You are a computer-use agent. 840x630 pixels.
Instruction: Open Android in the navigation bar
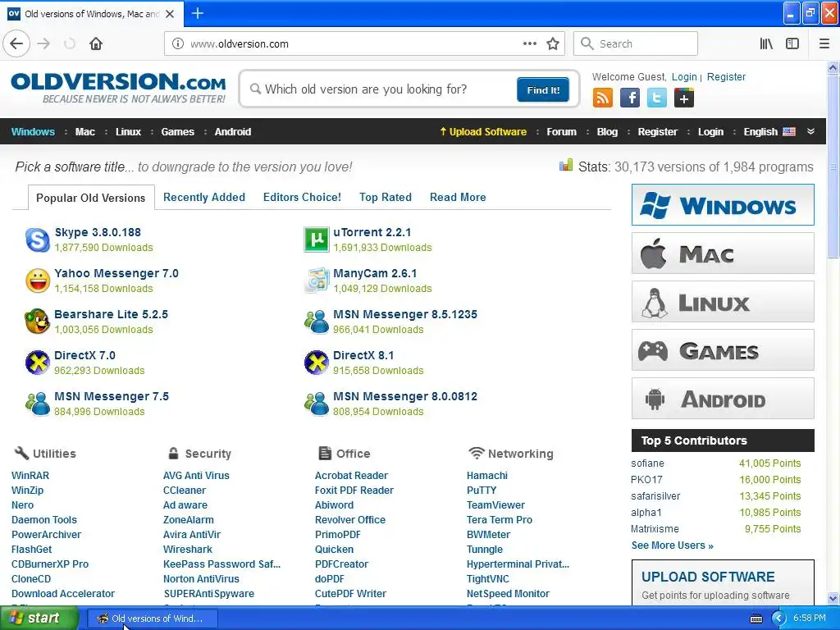(x=232, y=132)
